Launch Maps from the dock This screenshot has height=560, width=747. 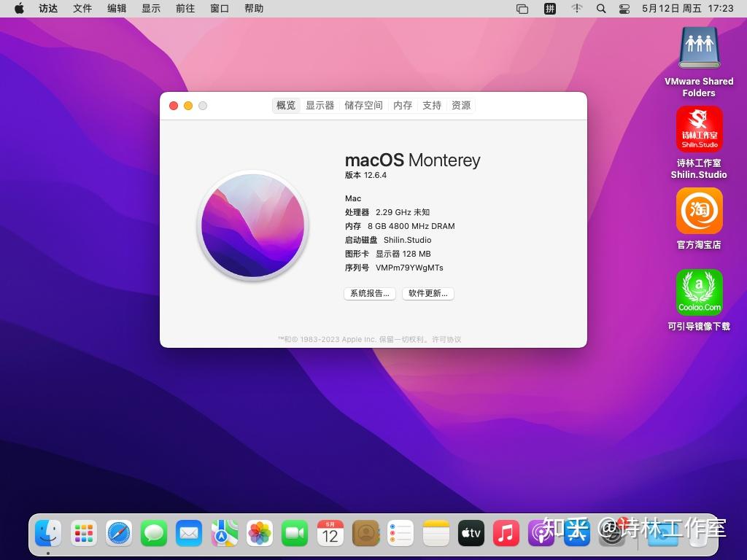pos(225,533)
